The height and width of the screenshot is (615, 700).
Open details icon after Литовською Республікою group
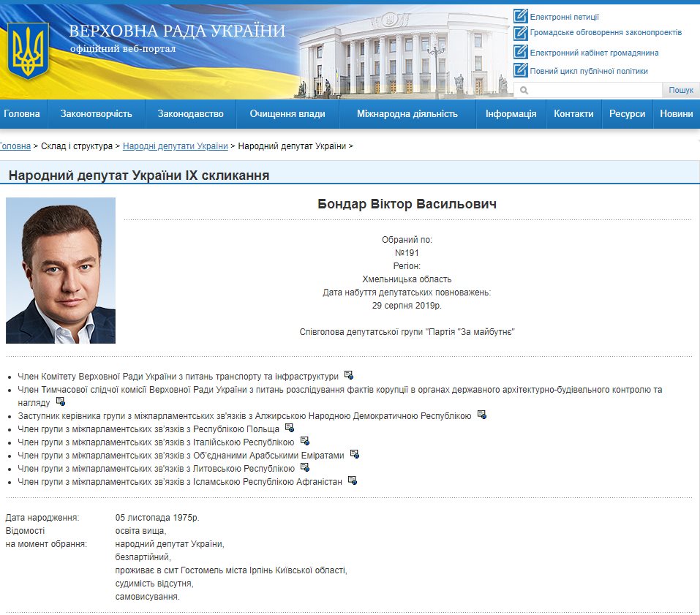304,467
